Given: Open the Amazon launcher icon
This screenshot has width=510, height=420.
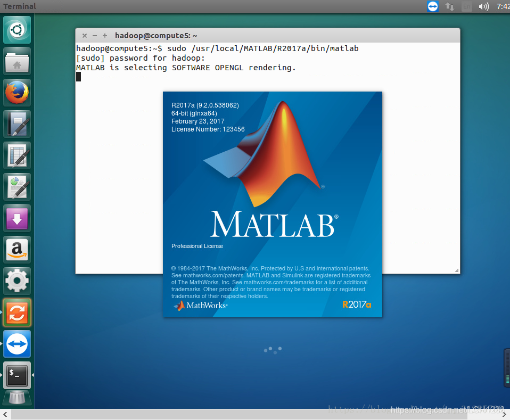Looking at the screenshot, I should tap(17, 250).
